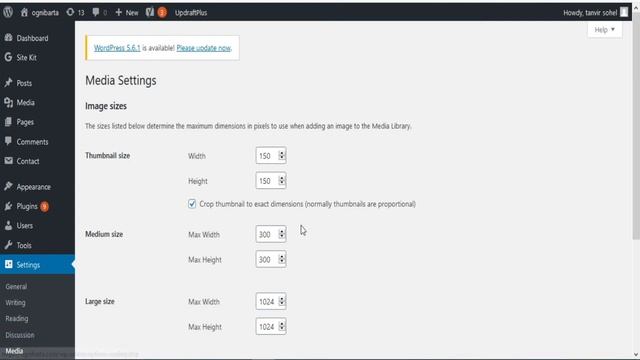
Task: Open the Site Kit Google icon
Action: [x=8, y=57]
